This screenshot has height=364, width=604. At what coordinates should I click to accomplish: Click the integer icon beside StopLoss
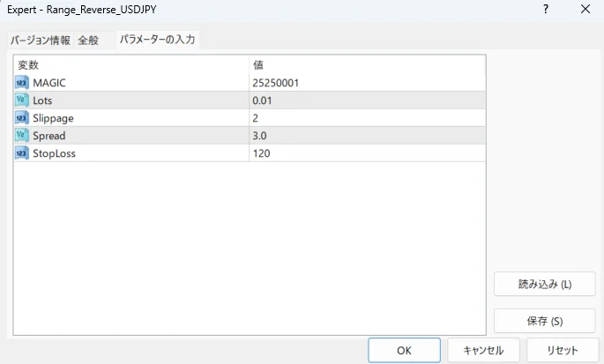(x=22, y=153)
